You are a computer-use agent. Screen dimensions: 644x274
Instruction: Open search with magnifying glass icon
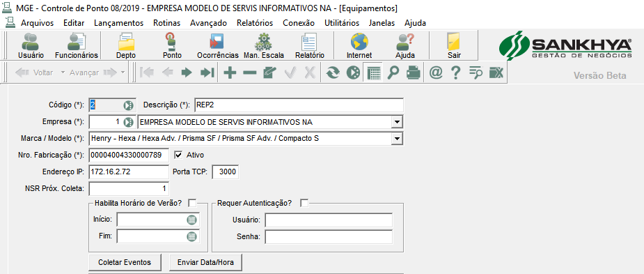(393, 73)
